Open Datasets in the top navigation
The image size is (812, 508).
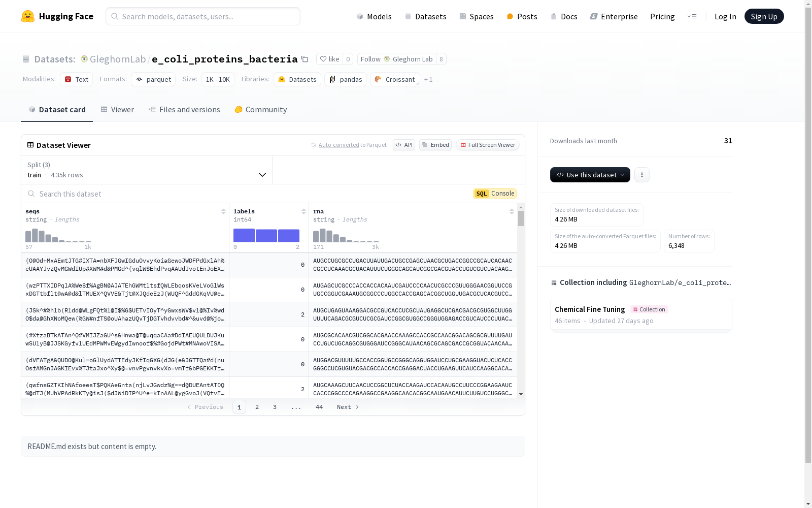point(425,16)
